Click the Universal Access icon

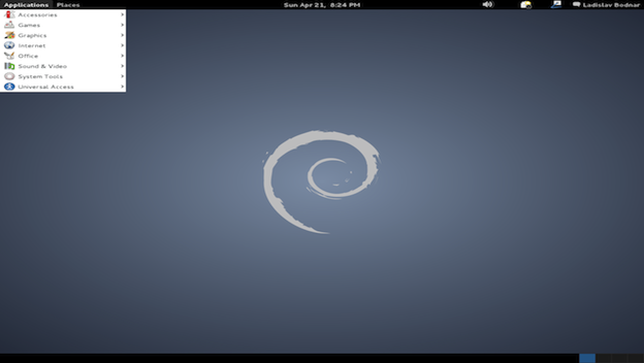(9, 86)
